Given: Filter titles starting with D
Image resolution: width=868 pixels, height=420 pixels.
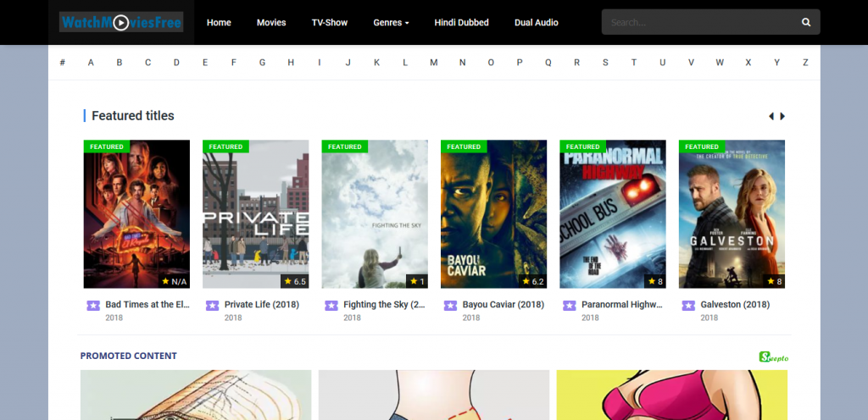Looking at the screenshot, I should point(176,63).
